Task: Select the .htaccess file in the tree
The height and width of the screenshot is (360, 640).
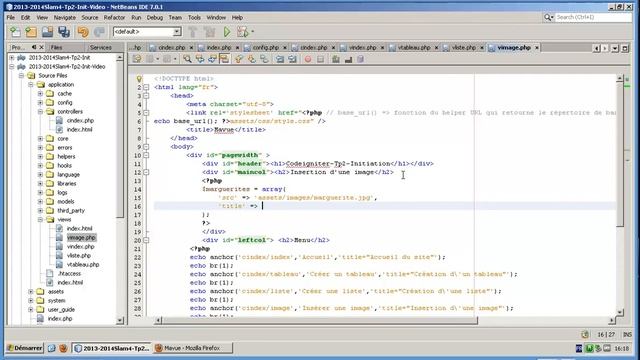Action: [x=69, y=273]
